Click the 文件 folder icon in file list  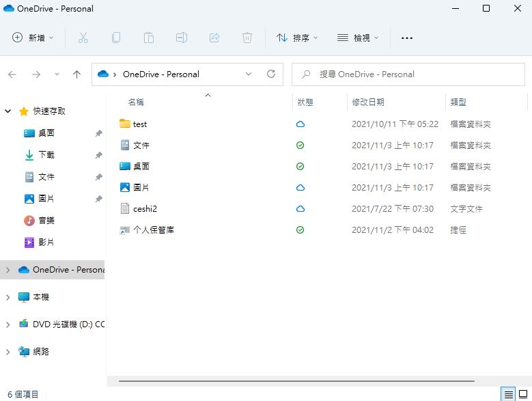coord(125,146)
